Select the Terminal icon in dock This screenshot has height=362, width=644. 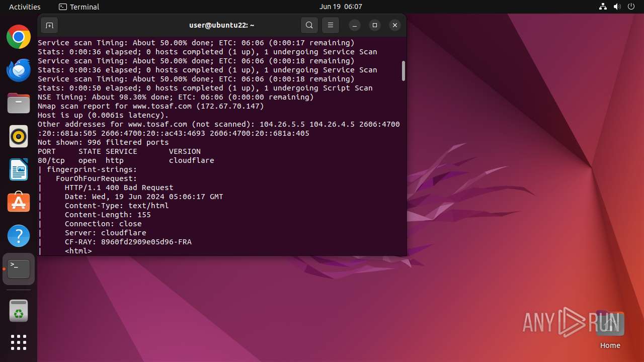coord(19,269)
